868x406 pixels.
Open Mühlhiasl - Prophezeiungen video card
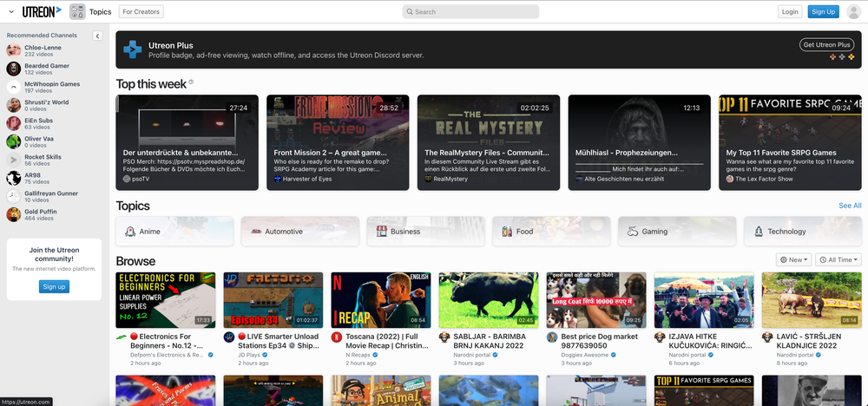tap(640, 143)
